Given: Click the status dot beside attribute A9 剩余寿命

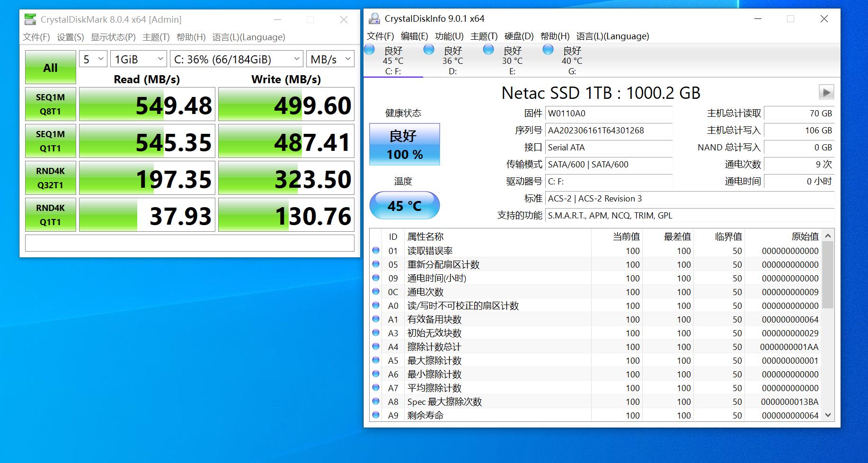Looking at the screenshot, I should 376,415.
